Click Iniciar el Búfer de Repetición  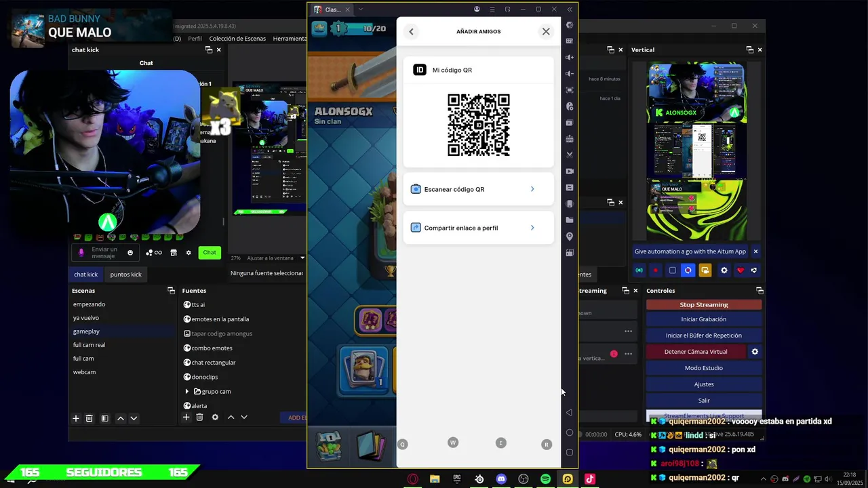[704, 335]
